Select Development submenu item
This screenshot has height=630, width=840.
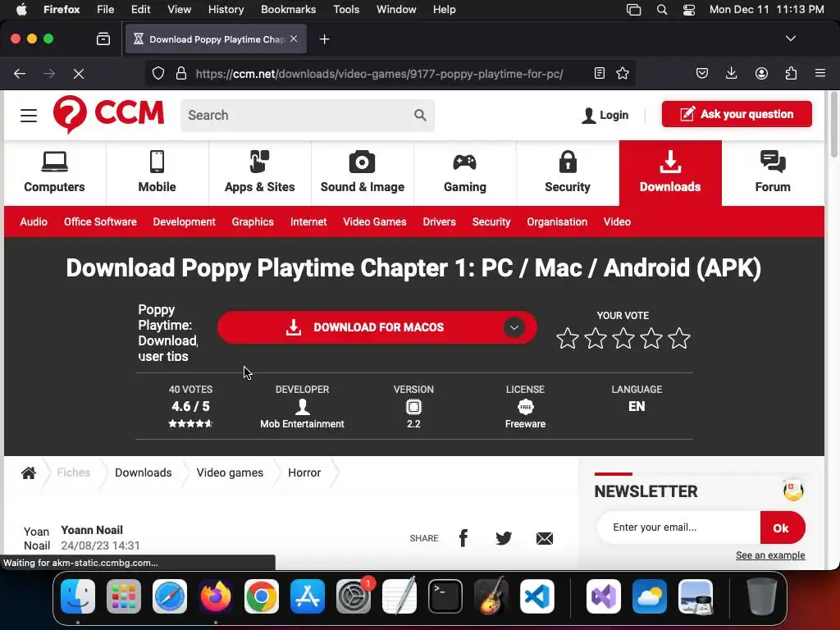tap(185, 221)
